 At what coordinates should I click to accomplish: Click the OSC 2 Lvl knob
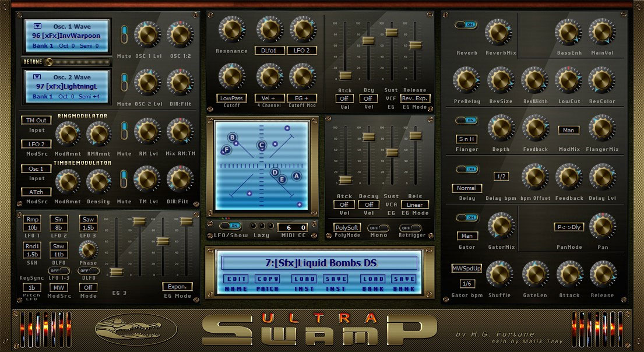147,82
